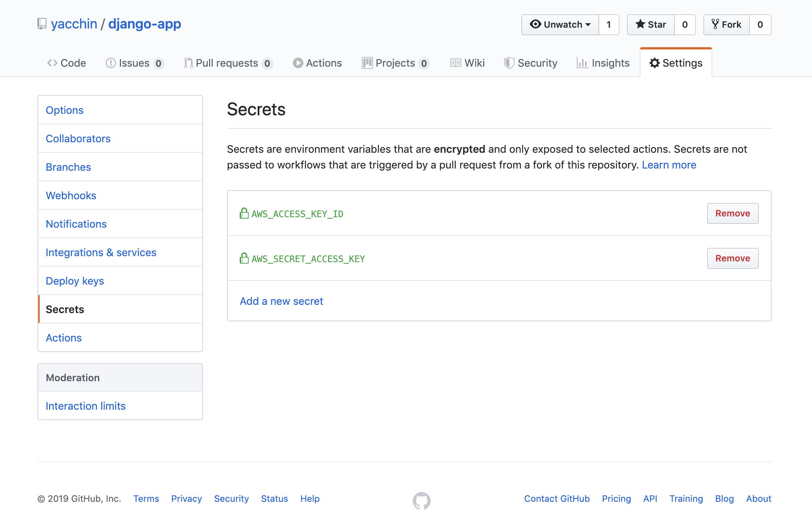Open Contact GitHub footer link
Screen dimensions: 812x522
click(557, 499)
